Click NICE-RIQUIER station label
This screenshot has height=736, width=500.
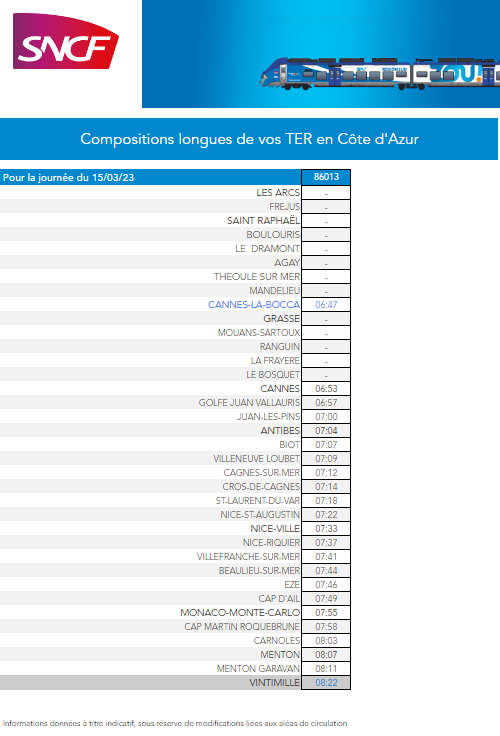click(271, 543)
